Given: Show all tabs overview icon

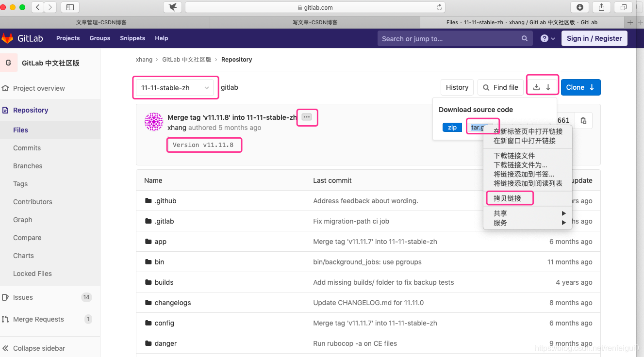Looking at the screenshot, I should [x=624, y=7].
